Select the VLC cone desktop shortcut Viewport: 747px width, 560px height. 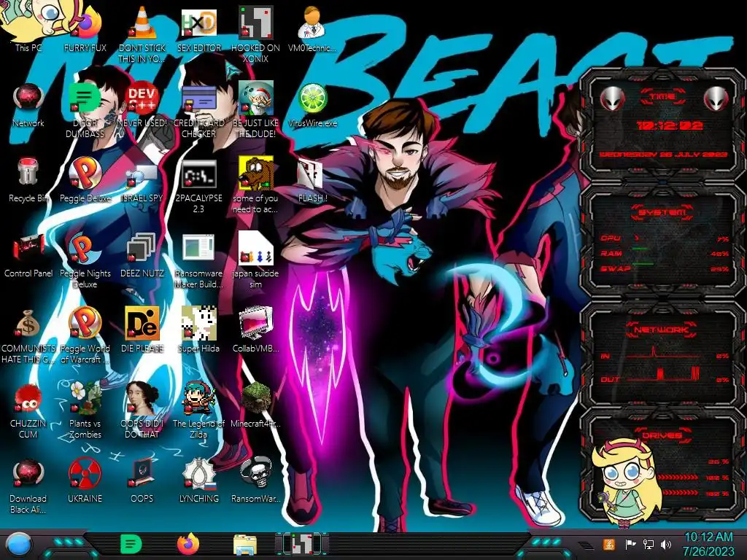click(142, 35)
